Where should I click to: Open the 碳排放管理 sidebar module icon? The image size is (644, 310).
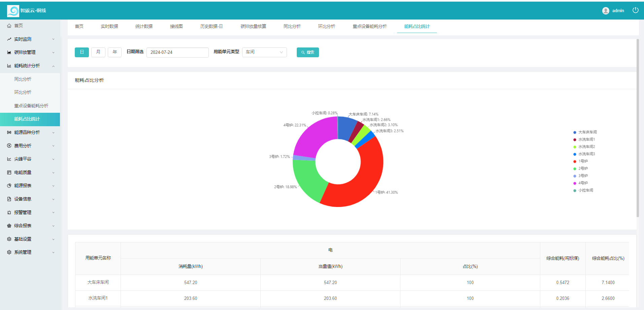pos(9,52)
